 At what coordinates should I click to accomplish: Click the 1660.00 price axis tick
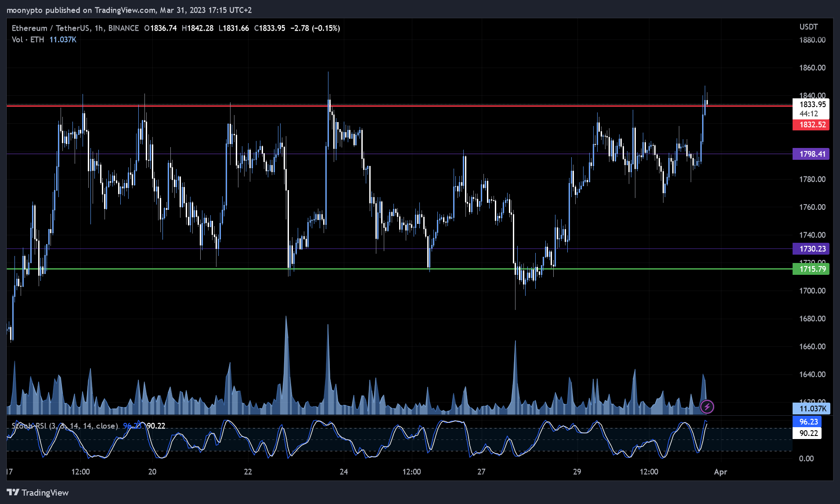[812, 346]
